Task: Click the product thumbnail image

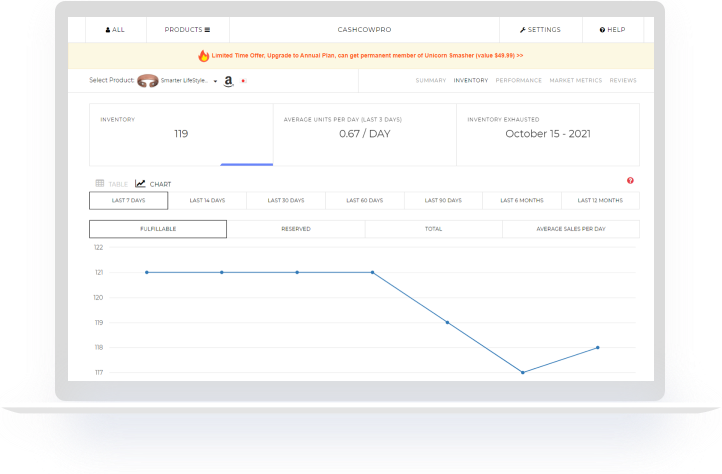Action: [x=148, y=81]
